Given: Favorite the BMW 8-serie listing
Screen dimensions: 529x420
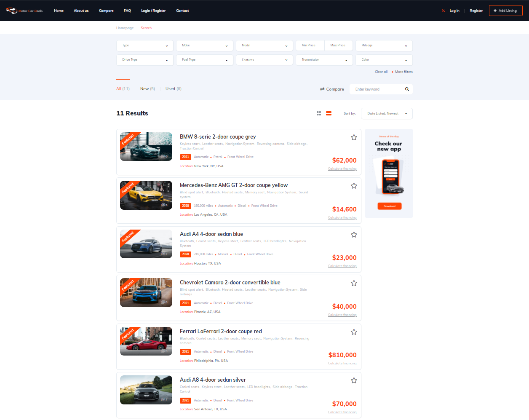Looking at the screenshot, I should [354, 137].
